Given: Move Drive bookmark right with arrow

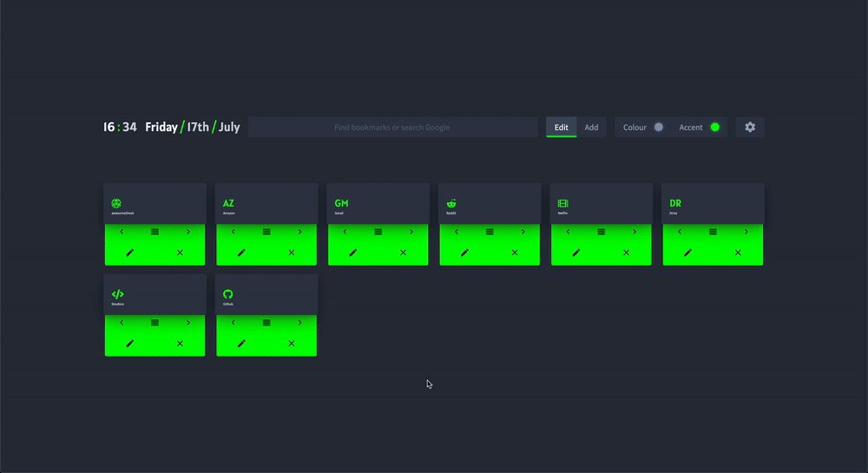Looking at the screenshot, I should click(x=746, y=232).
